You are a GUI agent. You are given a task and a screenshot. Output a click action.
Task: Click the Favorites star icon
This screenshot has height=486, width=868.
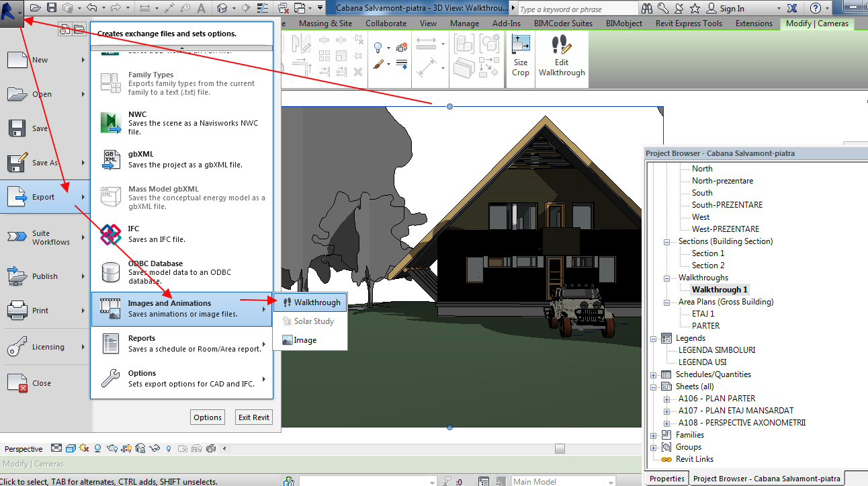(x=695, y=8)
